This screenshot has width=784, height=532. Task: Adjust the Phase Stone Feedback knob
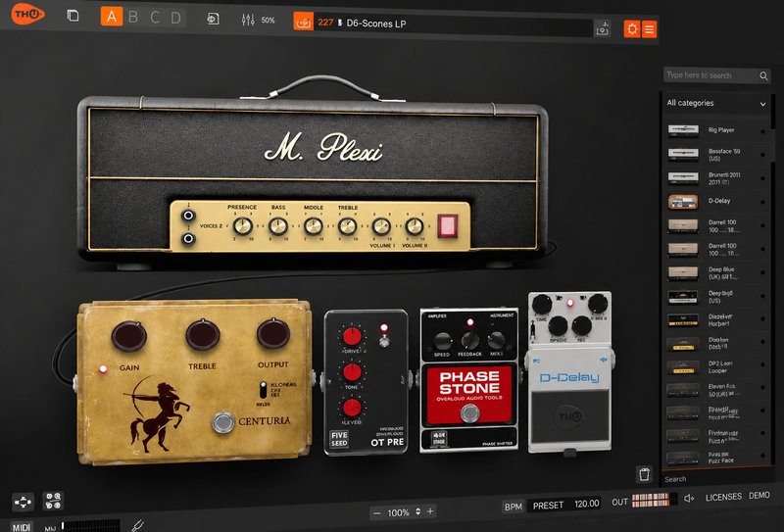point(470,341)
